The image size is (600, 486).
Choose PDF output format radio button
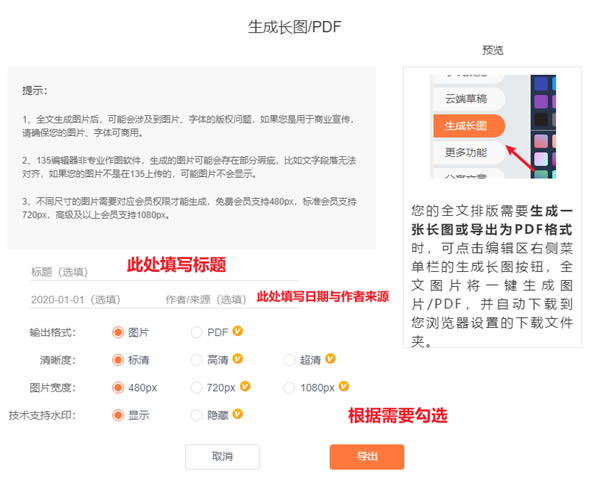pos(196,331)
